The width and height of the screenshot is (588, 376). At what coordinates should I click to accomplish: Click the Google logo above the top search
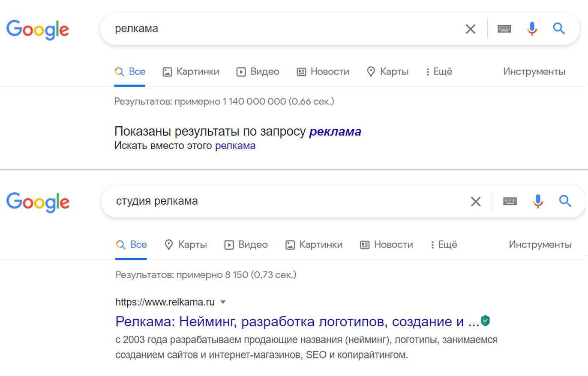(37, 30)
